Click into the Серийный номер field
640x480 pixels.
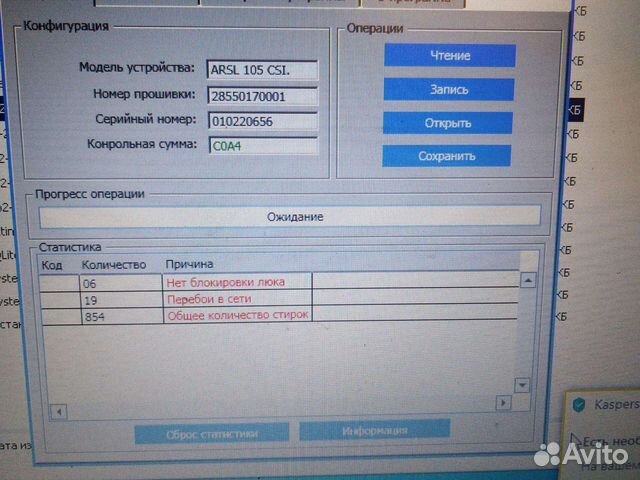pyautogui.click(x=262, y=121)
